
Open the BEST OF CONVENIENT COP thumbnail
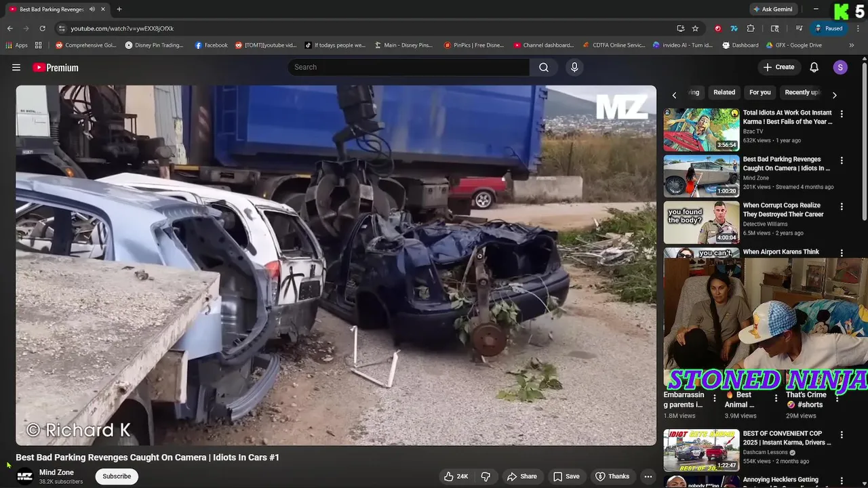[x=701, y=450]
